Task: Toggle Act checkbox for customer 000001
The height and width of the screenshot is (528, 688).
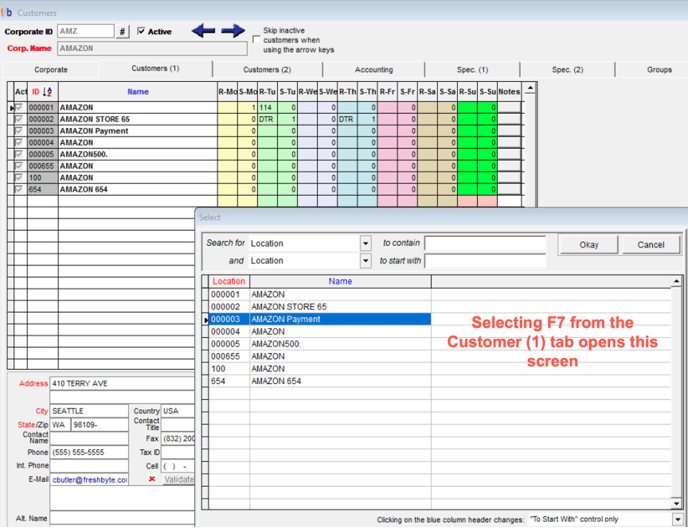Action: click(x=19, y=107)
